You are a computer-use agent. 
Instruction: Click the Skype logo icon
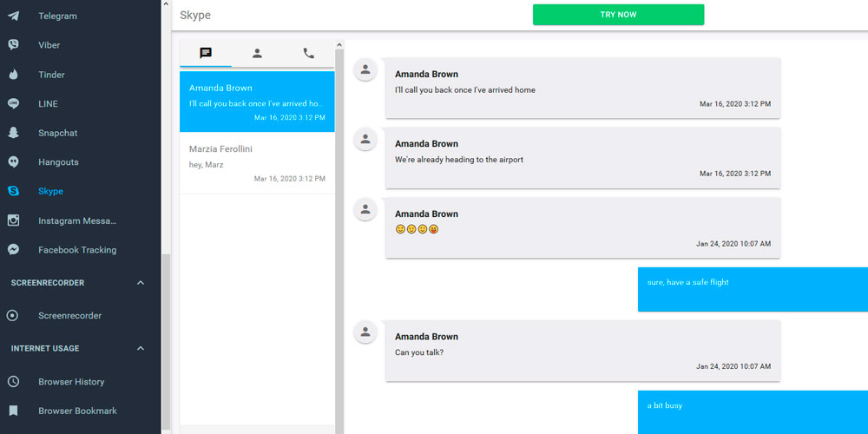point(13,191)
